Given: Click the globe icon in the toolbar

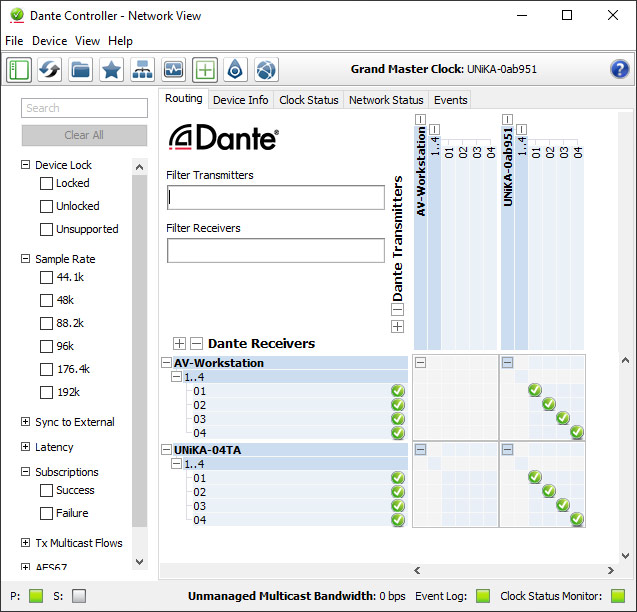Looking at the screenshot, I should point(266,69).
